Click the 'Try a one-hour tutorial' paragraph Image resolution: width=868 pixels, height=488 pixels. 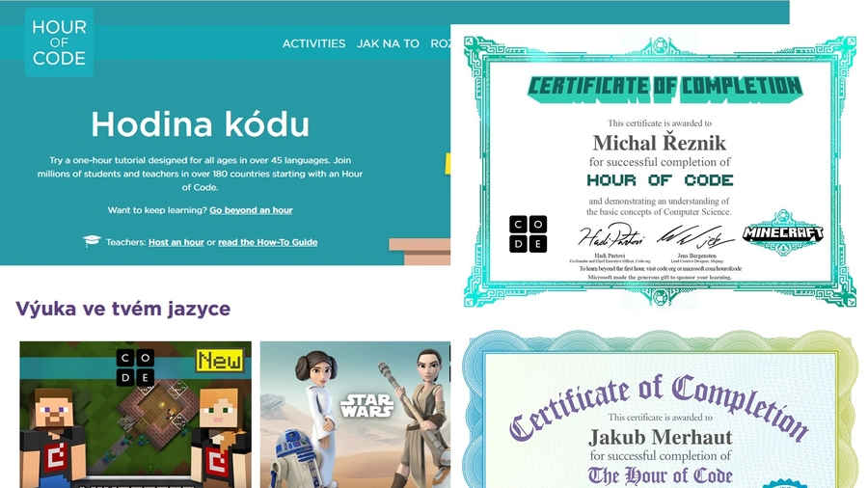pos(200,174)
